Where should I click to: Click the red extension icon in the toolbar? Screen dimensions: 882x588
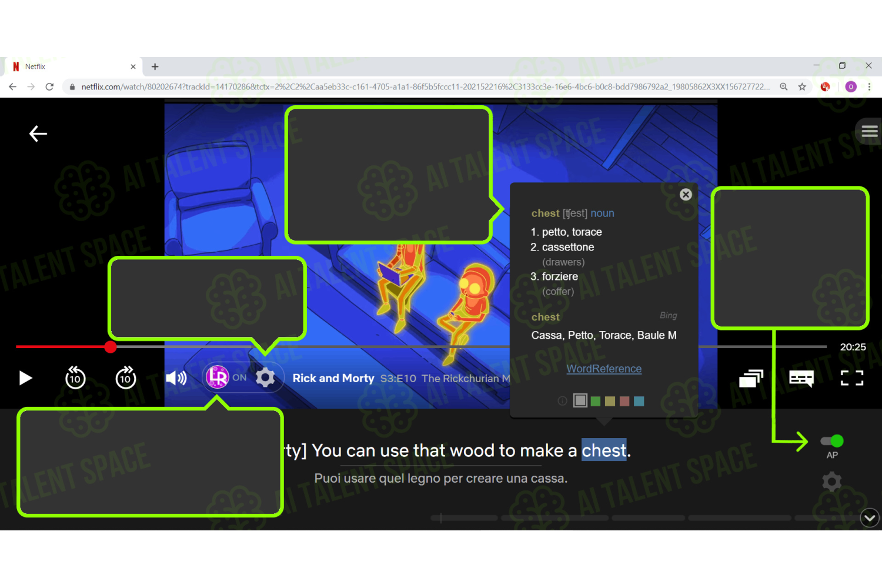[826, 86]
